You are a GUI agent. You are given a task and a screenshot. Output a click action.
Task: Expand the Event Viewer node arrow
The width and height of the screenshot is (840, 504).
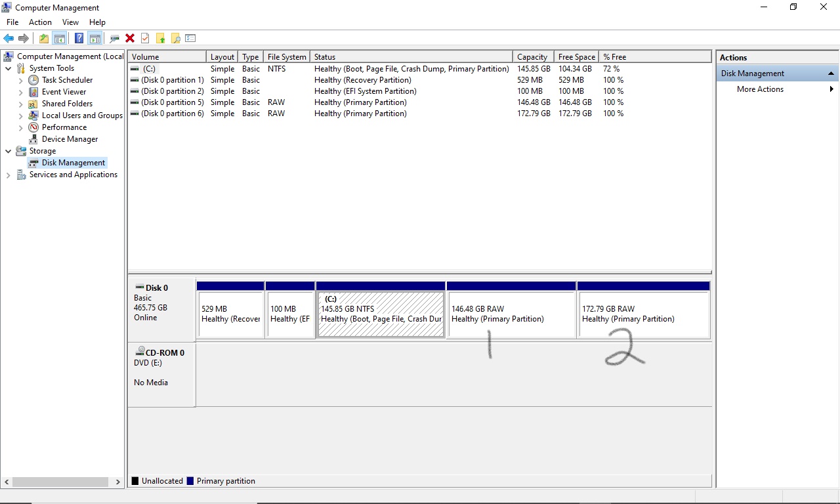point(21,92)
